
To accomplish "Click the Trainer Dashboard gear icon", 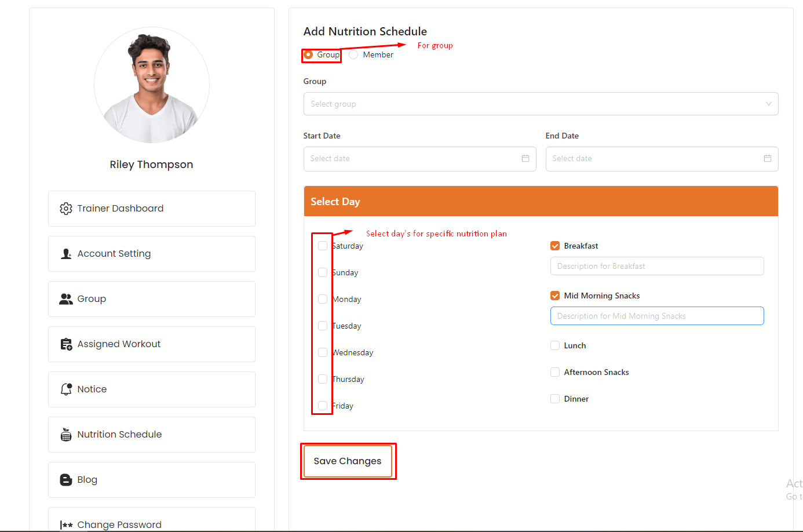I will (66, 209).
